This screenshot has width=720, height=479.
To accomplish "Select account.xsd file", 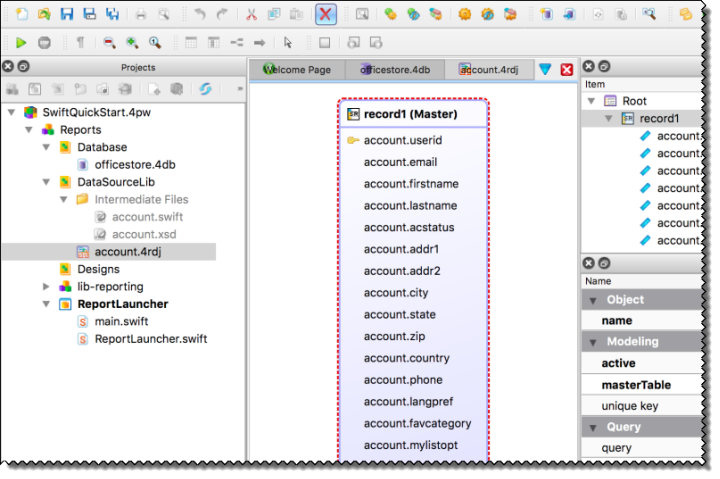I will (144, 234).
